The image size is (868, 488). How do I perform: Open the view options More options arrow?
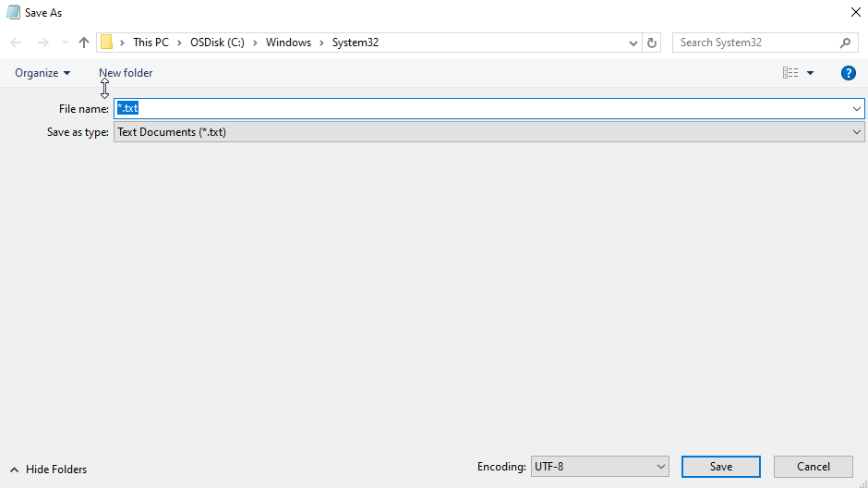coord(811,73)
